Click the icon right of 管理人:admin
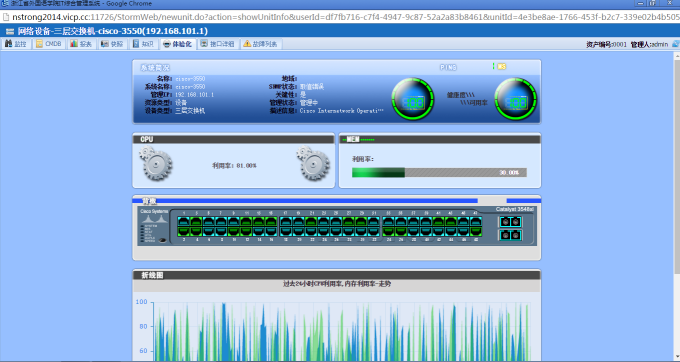The image size is (680, 362). click(675, 44)
